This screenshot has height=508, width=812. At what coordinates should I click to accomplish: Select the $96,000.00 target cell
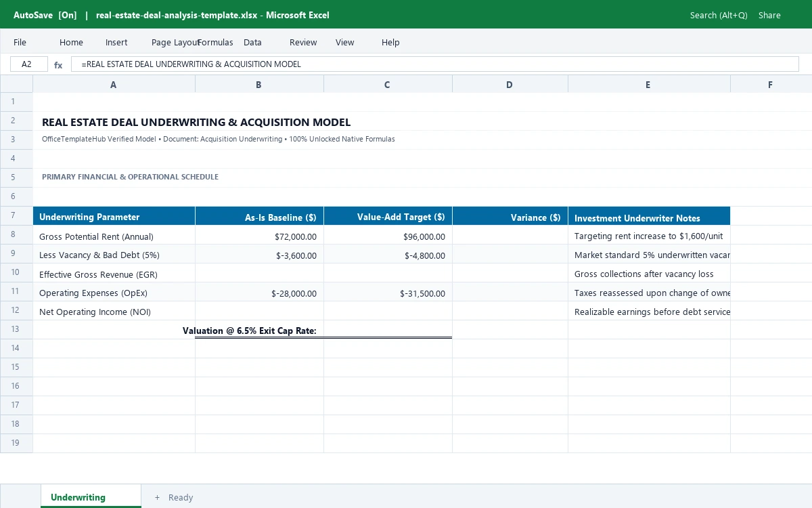[388, 236]
